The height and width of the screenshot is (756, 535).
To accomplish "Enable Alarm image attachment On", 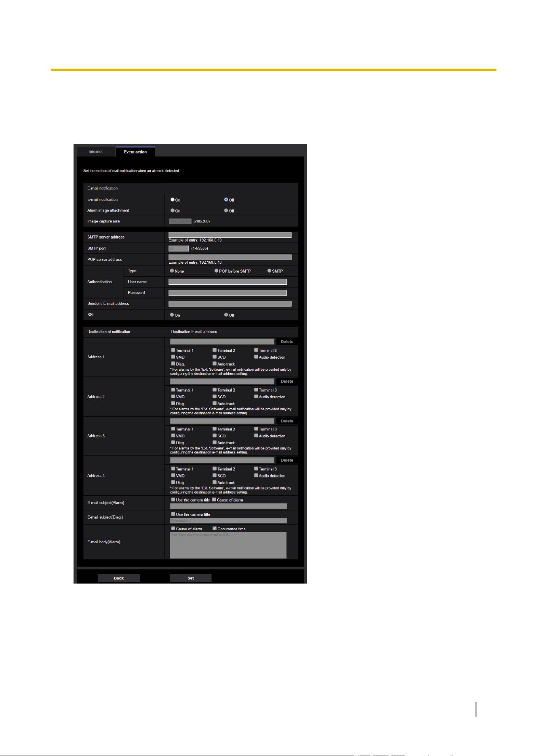I will [173, 210].
